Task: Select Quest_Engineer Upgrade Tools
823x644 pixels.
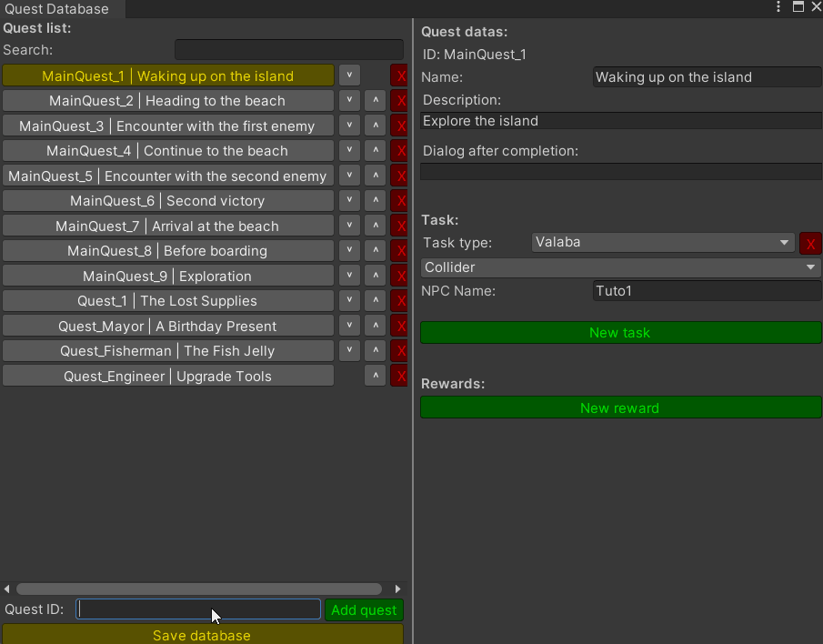Action: point(168,376)
